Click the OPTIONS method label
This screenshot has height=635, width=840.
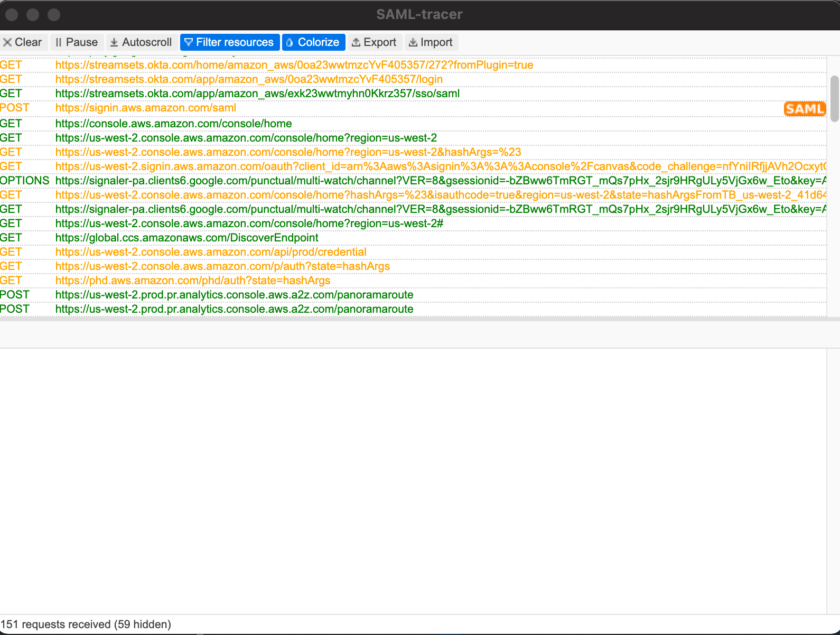[x=25, y=181]
